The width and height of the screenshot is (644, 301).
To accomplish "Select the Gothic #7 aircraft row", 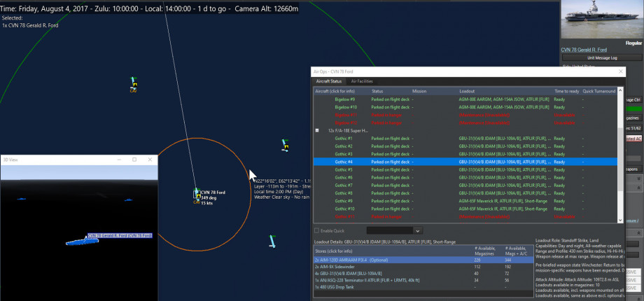I will pyautogui.click(x=465, y=185).
